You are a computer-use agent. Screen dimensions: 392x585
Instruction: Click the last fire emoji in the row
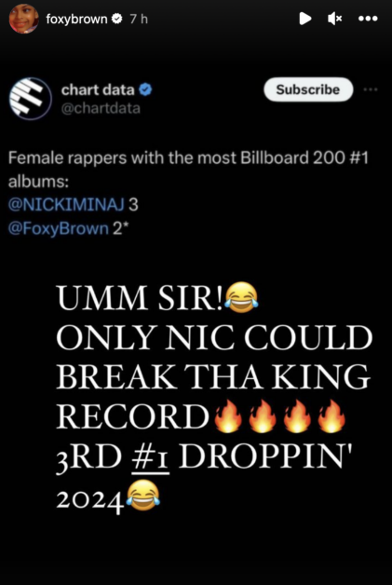click(331, 416)
